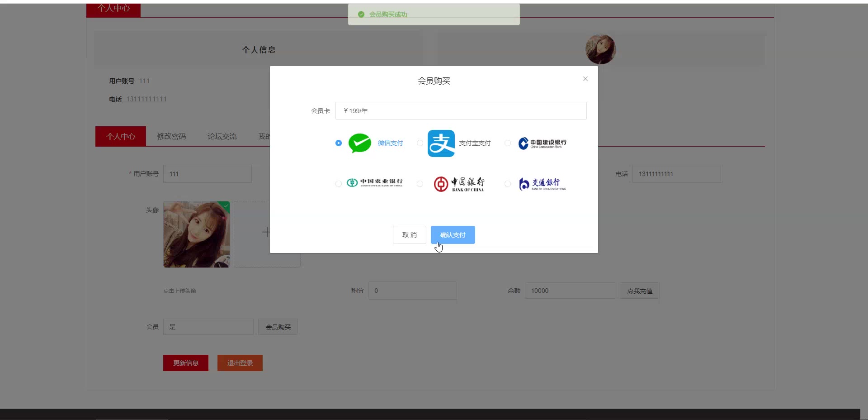Click the 个人中心 header label at top
This screenshot has height=420, width=868.
(x=113, y=9)
